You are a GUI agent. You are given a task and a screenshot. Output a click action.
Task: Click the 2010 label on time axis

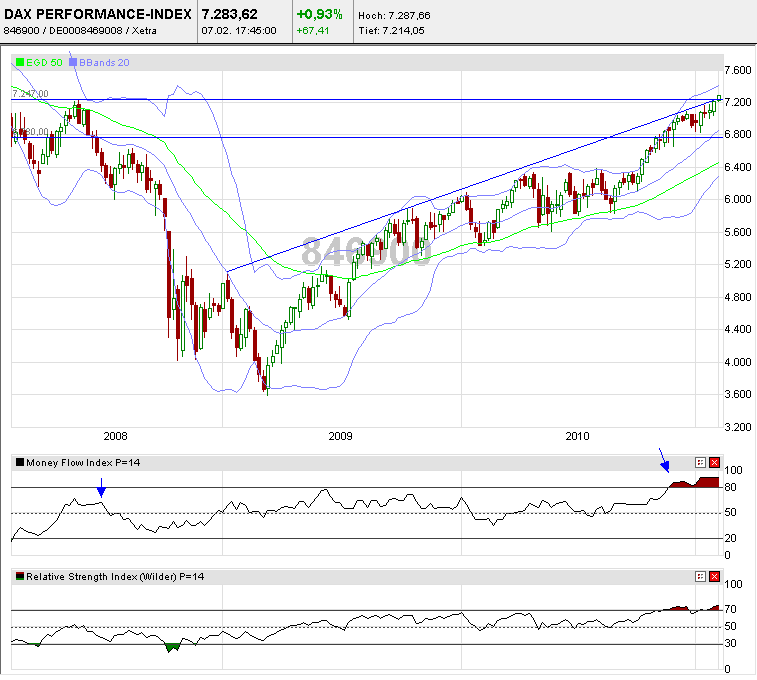(x=577, y=436)
